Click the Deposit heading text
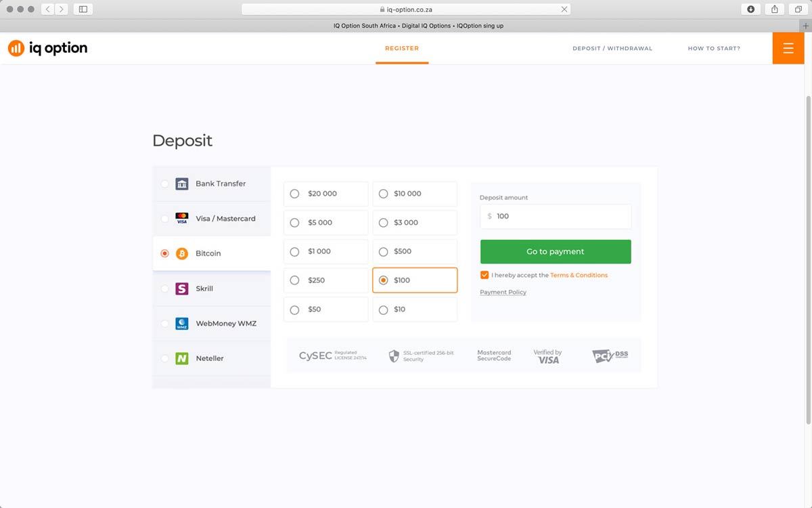The width and height of the screenshot is (812, 508). tap(182, 141)
